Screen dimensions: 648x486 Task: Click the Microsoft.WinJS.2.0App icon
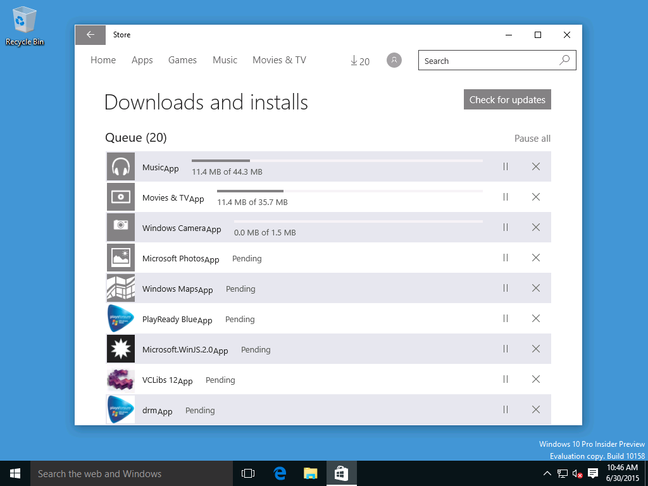point(121,349)
